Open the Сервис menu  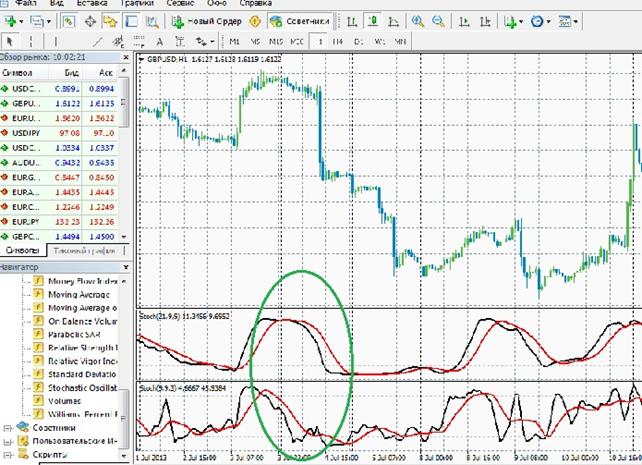(x=181, y=3)
